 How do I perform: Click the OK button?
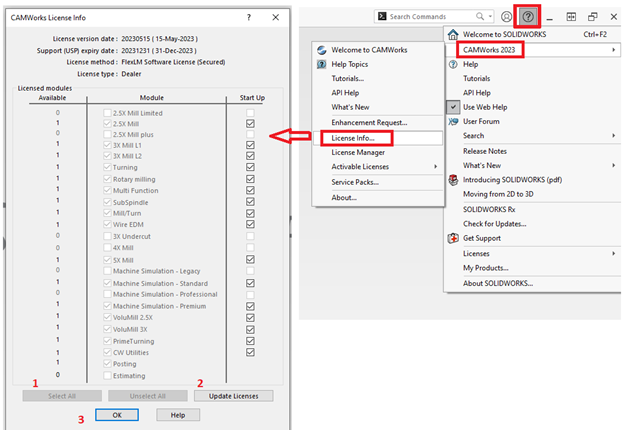[x=117, y=415]
